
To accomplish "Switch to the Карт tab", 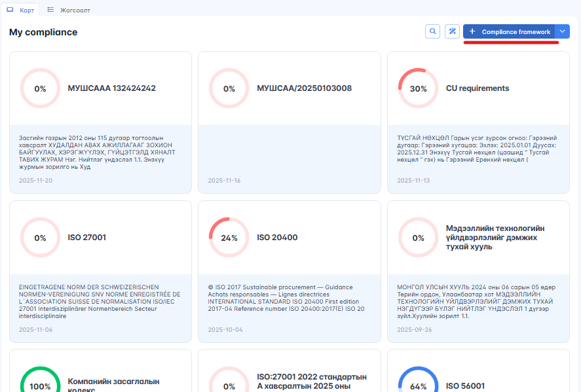I will click(x=20, y=10).
